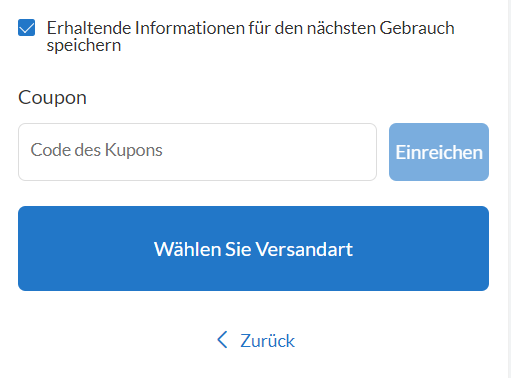
Task: Uncheck the save information checkbox
Action: (27, 27)
